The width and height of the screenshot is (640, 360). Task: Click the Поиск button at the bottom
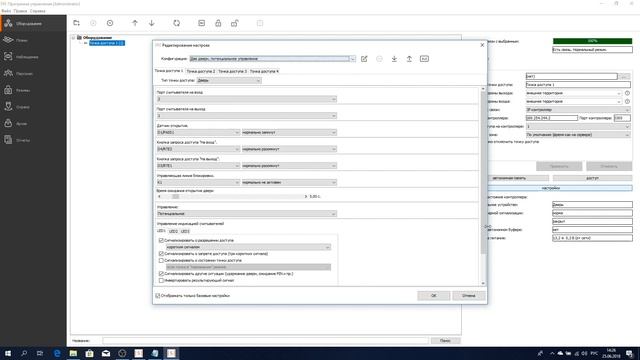click(445, 340)
